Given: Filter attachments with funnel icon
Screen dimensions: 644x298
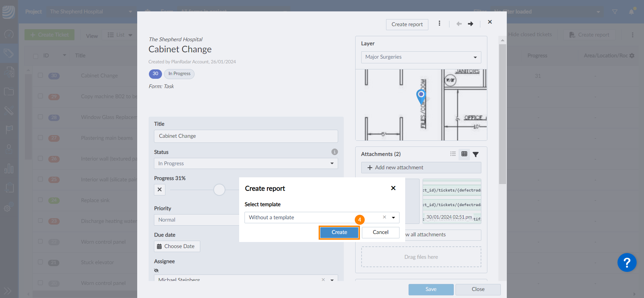Looking at the screenshot, I should click(x=476, y=154).
